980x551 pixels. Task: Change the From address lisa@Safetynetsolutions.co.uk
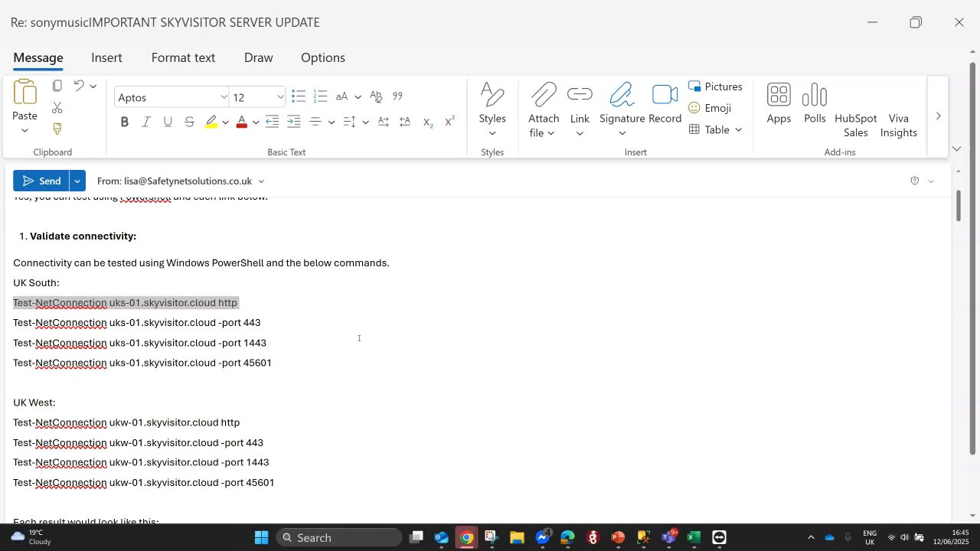pyautogui.click(x=181, y=181)
